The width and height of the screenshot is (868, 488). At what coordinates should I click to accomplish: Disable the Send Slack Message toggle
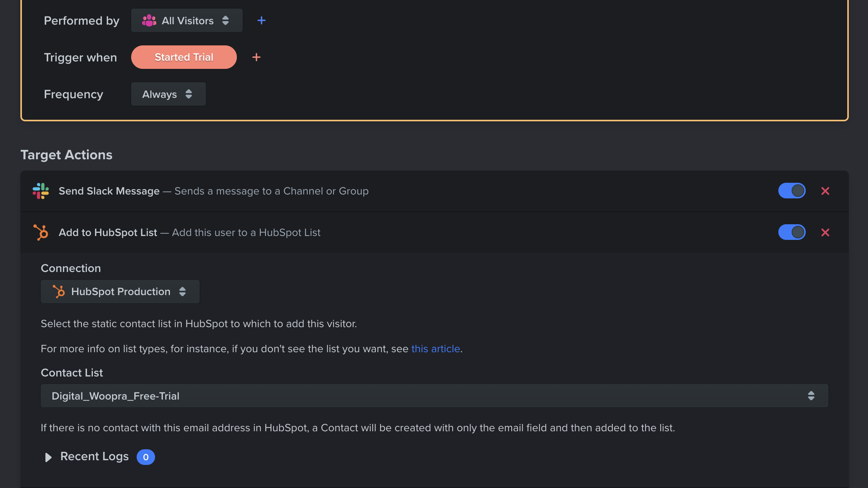(792, 191)
